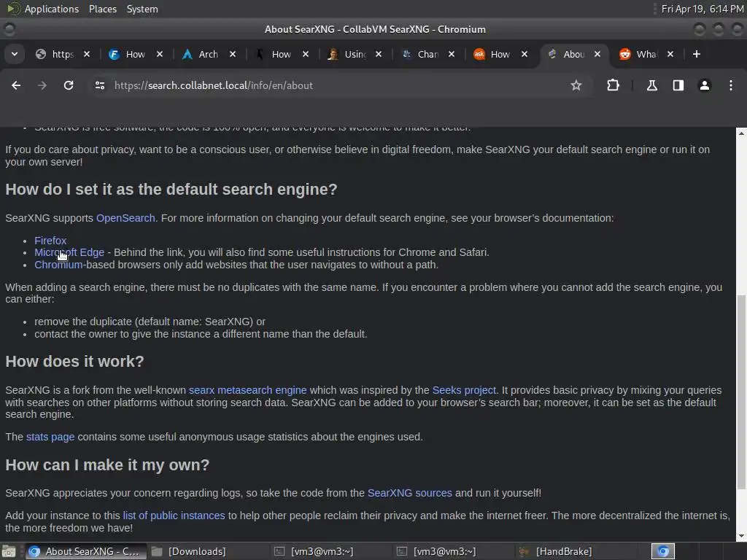Screen dimensions: 747x560
Task: Toggle the browser side panel
Action: pyautogui.click(x=678, y=85)
